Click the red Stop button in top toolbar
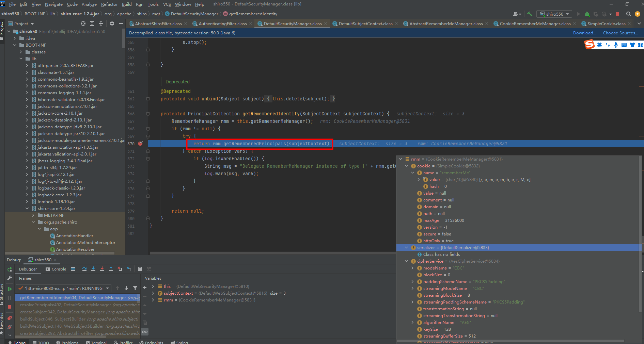Screen dimensions: 644x344 tap(617, 14)
